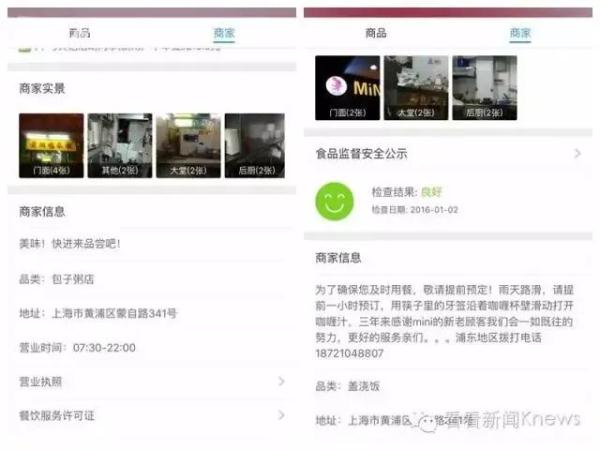600x450 pixels.
Task: View the 后厨(2张) photo on the right screen
Action: click(x=484, y=87)
